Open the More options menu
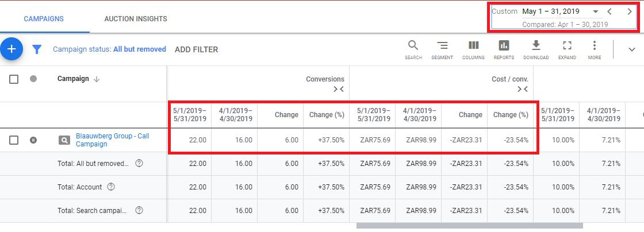 click(x=595, y=46)
